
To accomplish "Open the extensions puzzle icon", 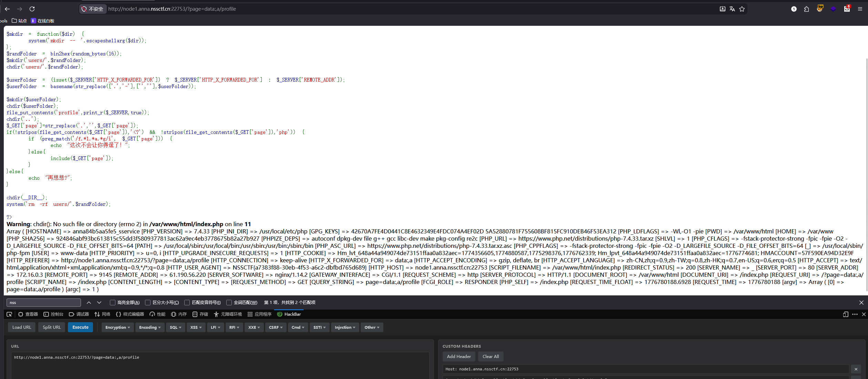I will pyautogui.click(x=806, y=9).
